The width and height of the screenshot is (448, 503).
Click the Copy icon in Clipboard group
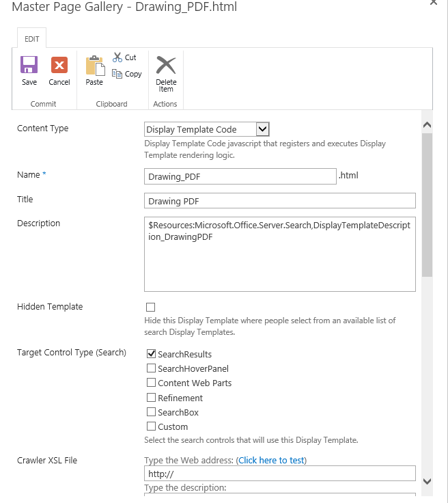[x=117, y=74]
